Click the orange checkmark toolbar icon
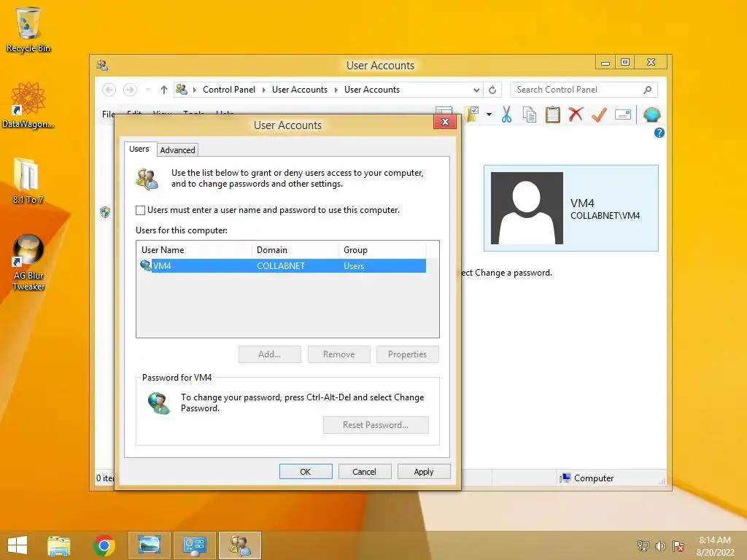The image size is (747, 560). click(599, 114)
